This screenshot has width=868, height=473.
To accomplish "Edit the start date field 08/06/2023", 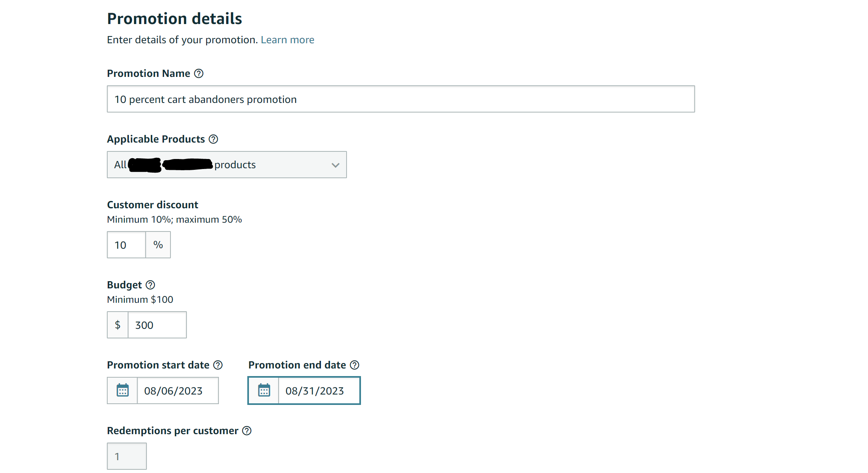I will [178, 390].
